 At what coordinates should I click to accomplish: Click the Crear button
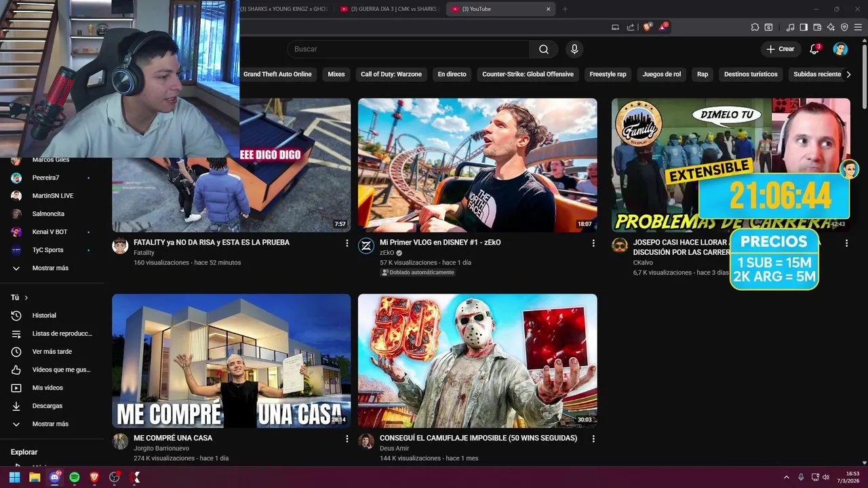(781, 49)
